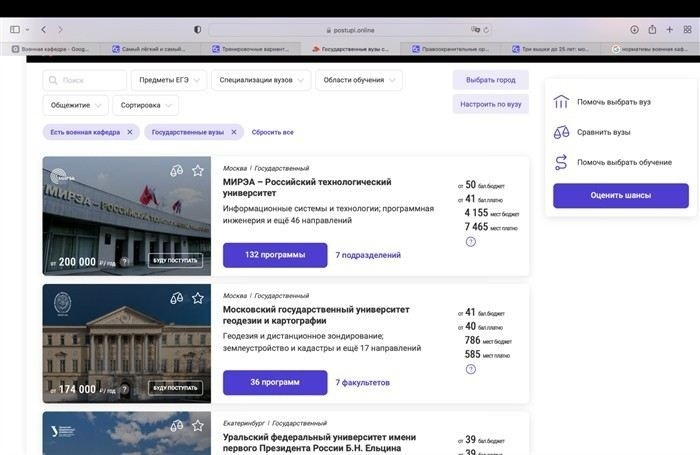The height and width of the screenshot is (455, 700).
Task: Click Настроить по вузу button
Action: (x=491, y=104)
